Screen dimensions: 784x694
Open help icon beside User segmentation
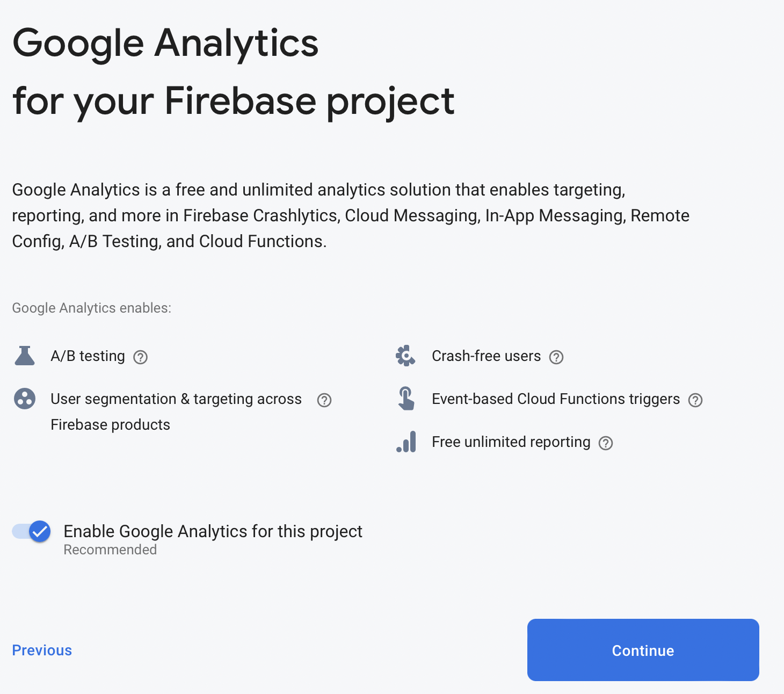[324, 400]
